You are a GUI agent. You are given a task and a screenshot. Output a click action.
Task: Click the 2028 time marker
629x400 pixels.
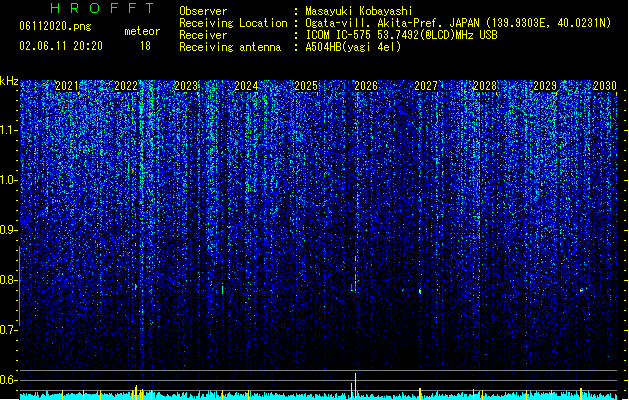click(x=485, y=86)
